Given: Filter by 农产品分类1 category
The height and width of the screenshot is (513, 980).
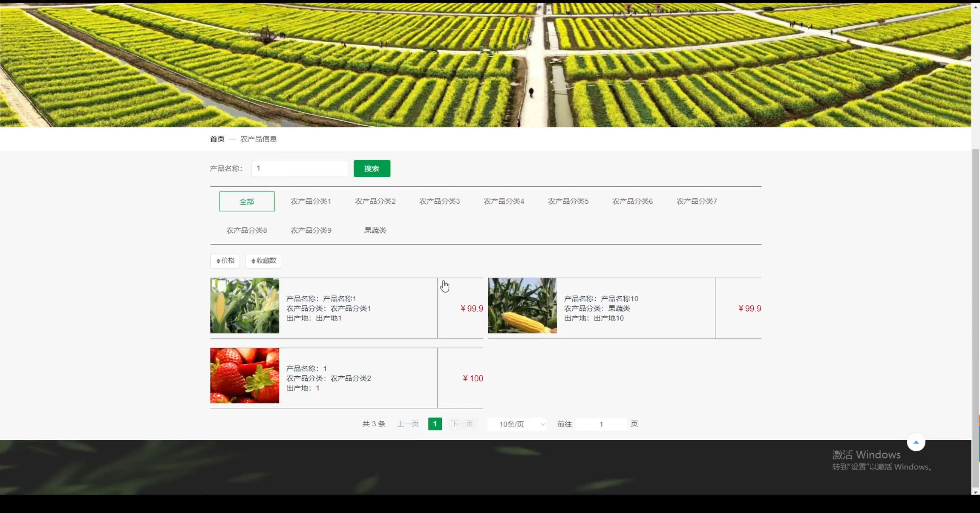Looking at the screenshot, I should (311, 201).
